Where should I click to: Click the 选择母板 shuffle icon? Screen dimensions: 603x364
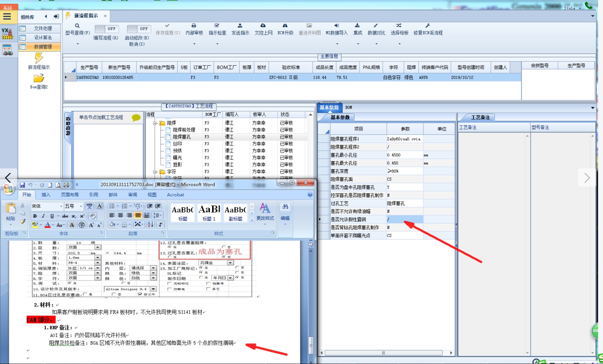pos(399,26)
